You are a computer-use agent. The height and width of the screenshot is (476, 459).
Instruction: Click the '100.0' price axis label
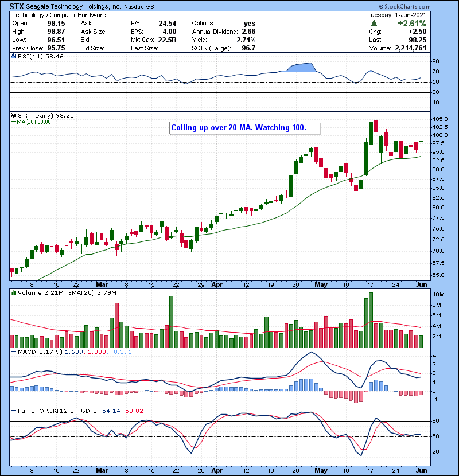click(440, 135)
